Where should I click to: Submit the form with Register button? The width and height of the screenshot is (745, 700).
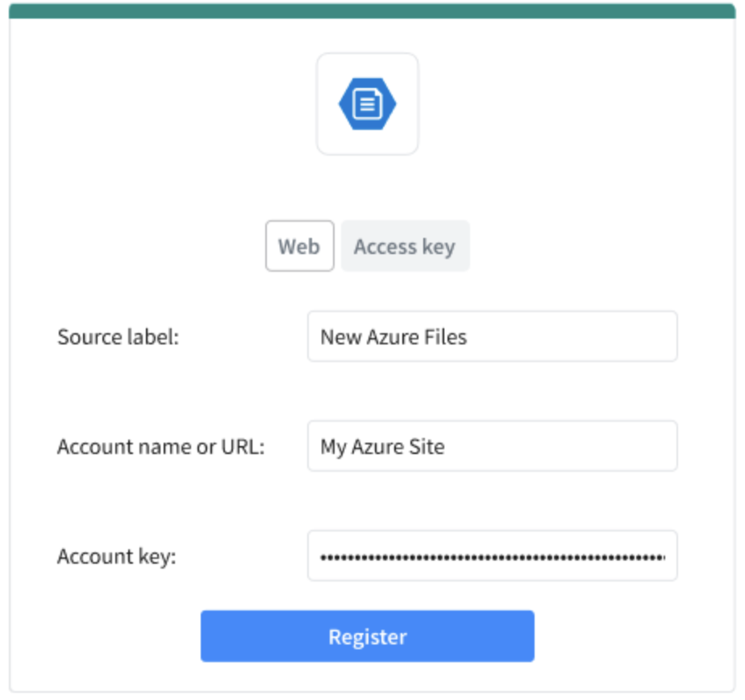point(368,635)
